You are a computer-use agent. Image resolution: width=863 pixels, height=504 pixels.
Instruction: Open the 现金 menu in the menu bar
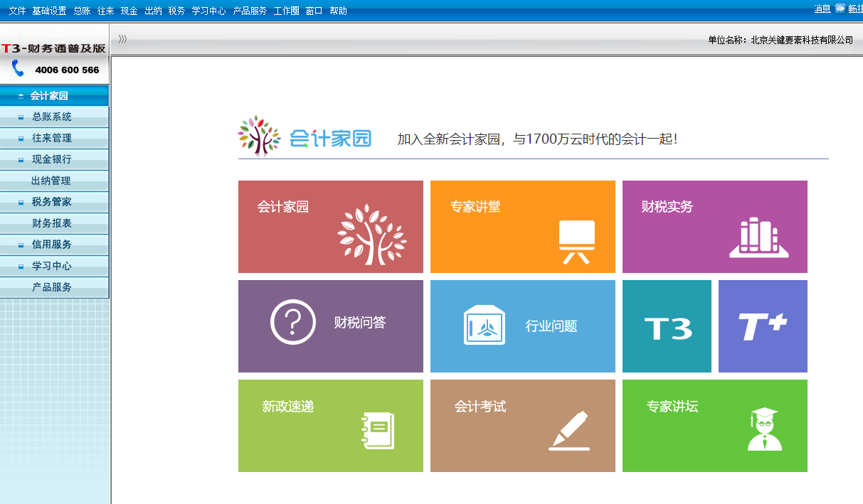(x=129, y=11)
